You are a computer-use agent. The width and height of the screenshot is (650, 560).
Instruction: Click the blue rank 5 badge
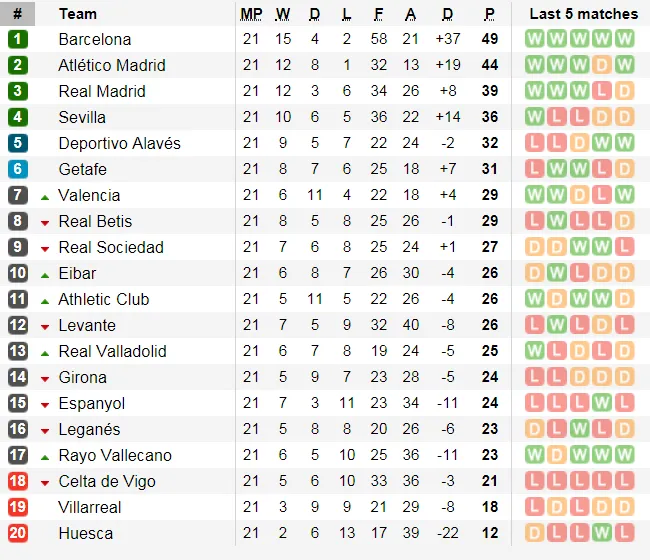click(x=17, y=143)
